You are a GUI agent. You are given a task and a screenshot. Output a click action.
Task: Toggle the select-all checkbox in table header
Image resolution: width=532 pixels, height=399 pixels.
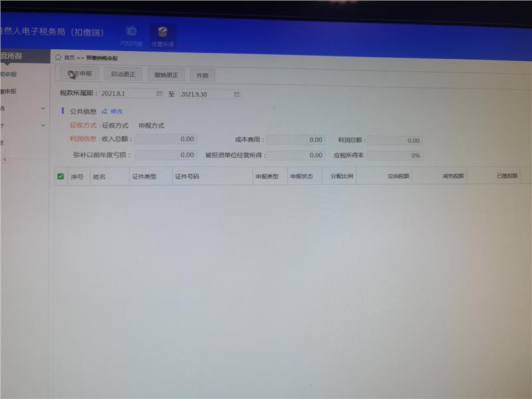pyautogui.click(x=61, y=176)
